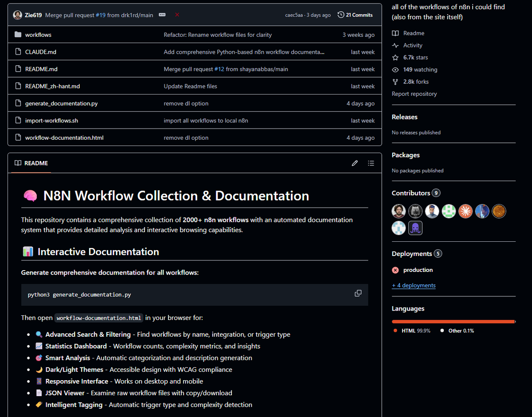Screen dimensions: 532x417
Task: Open 'Add comprehensive Python-based n8n workflow' commit
Action: 244,52
